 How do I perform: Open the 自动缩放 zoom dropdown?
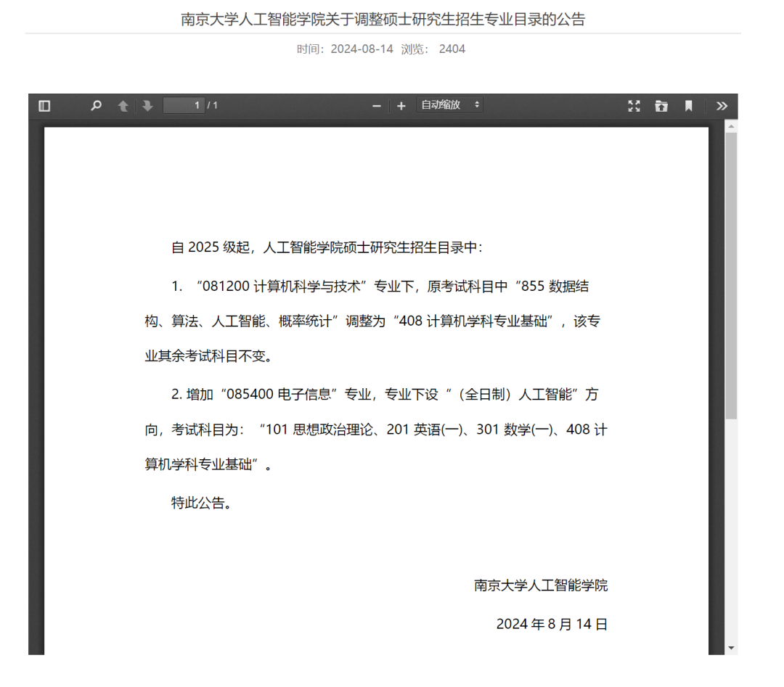[449, 105]
